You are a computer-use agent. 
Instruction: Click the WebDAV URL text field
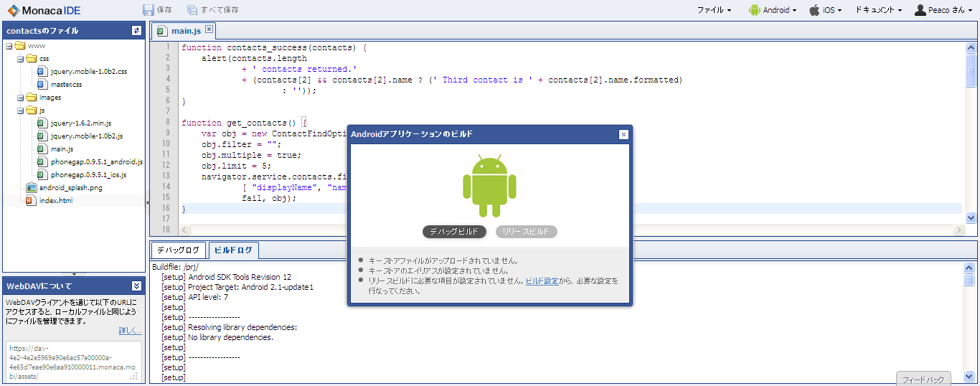pos(72,362)
